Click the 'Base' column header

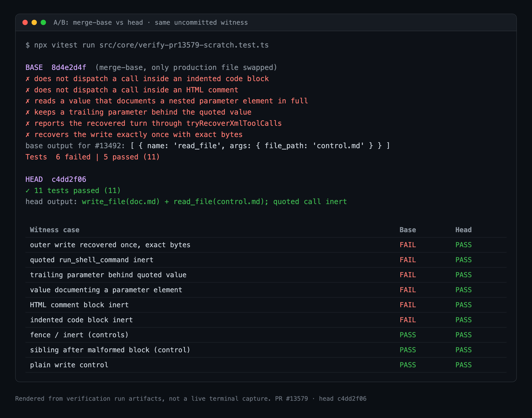click(408, 230)
